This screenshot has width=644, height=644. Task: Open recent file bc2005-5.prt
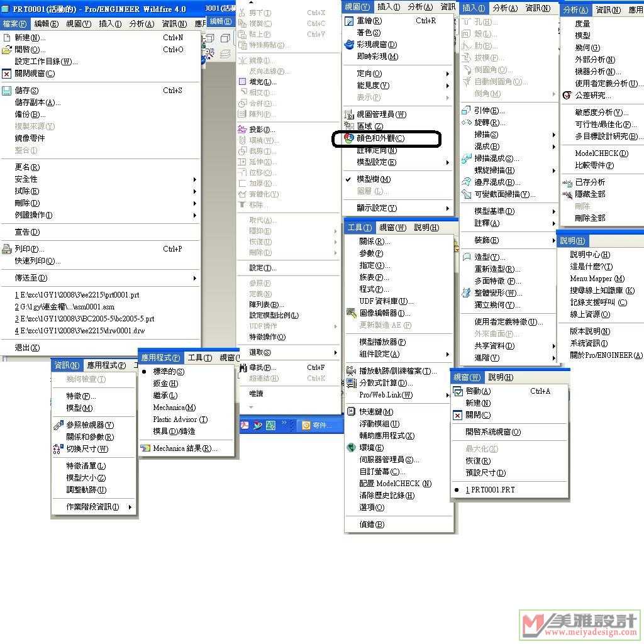click(85, 319)
